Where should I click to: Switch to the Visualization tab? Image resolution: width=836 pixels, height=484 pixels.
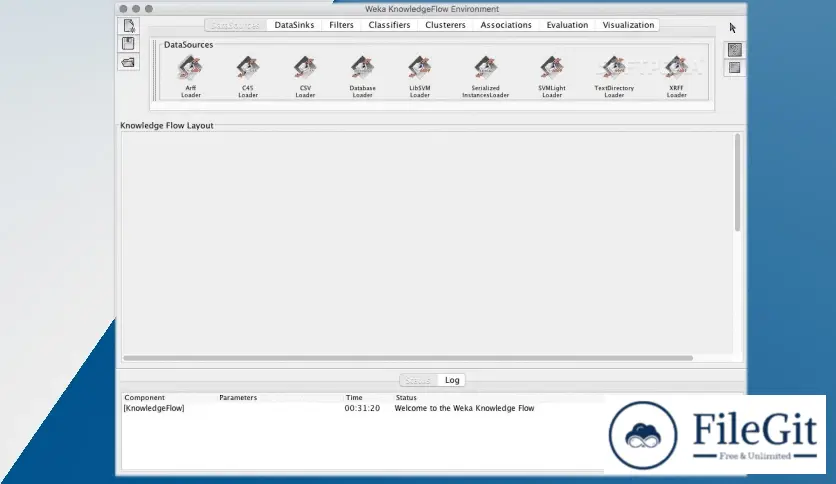628,25
